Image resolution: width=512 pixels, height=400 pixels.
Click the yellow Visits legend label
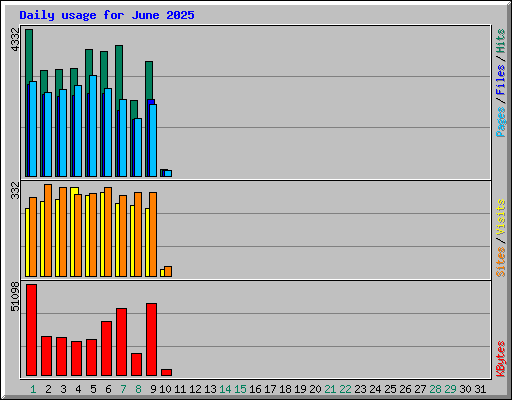pos(500,218)
